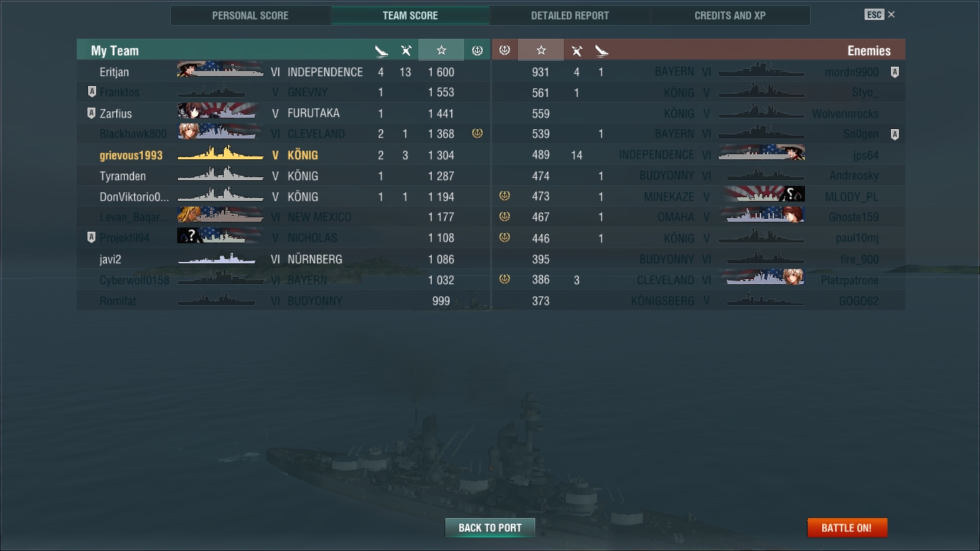
Task: Click clan badge next to Franktos
Action: 91,93
